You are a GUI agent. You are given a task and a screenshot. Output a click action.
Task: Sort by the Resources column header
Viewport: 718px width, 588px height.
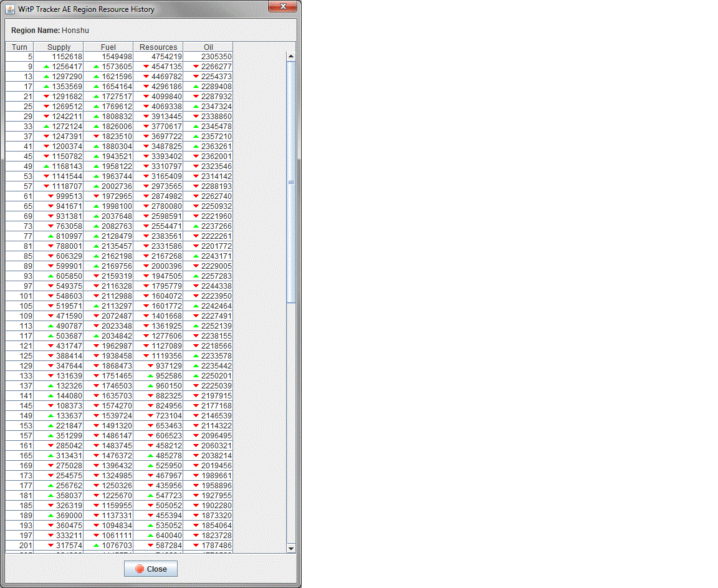pyautogui.click(x=158, y=47)
